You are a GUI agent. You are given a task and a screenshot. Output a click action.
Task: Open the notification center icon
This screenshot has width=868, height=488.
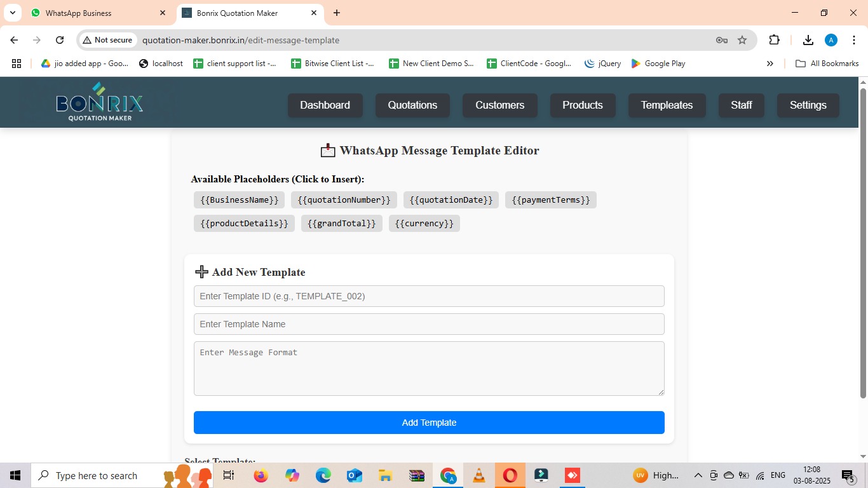(848, 475)
